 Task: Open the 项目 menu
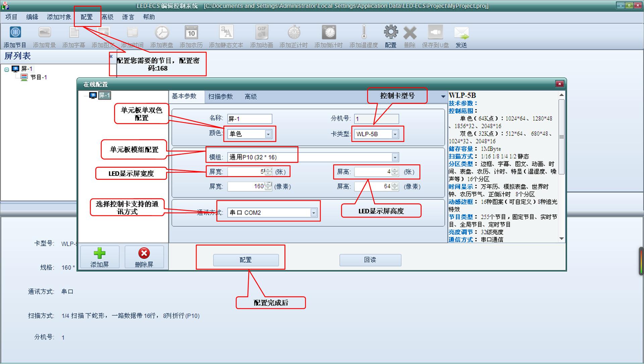pyautogui.click(x=11, y=17)
